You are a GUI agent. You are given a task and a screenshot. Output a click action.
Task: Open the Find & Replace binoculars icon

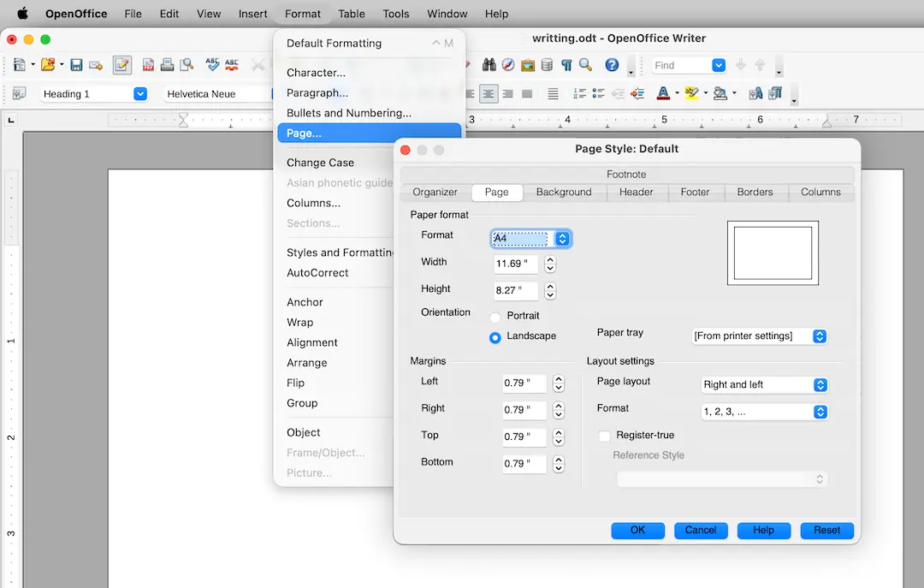point(489,65)
